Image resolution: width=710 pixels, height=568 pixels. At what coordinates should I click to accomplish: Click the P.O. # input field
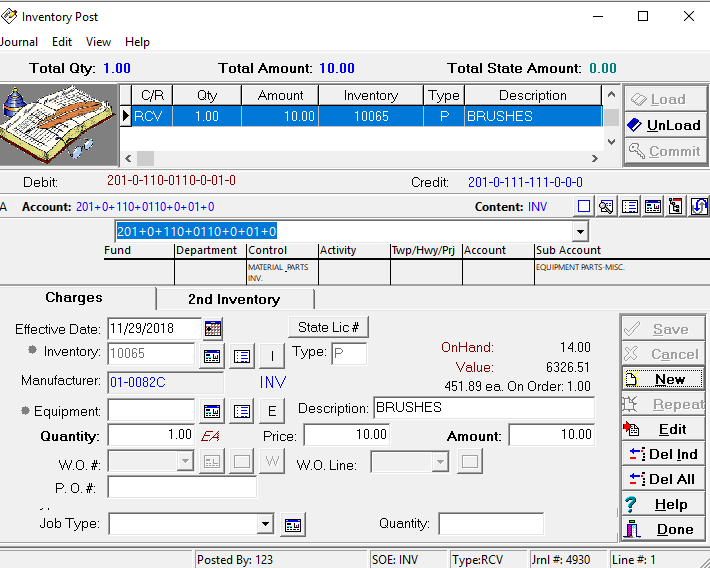182,487
